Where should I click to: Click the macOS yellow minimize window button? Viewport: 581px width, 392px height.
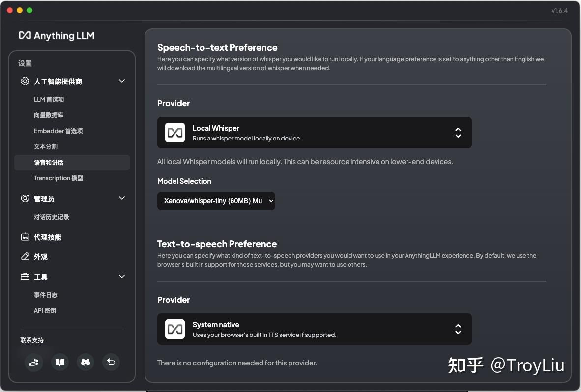click(20, 10)
